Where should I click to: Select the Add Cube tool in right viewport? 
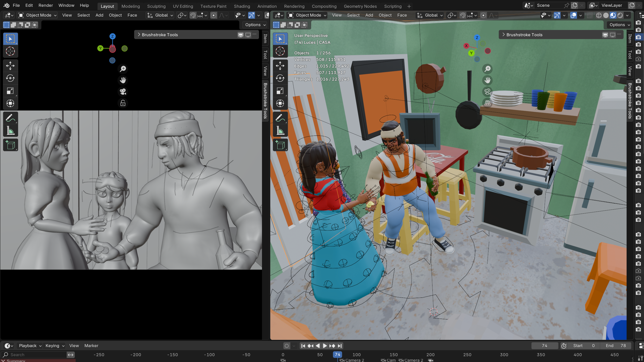point(280,145)
